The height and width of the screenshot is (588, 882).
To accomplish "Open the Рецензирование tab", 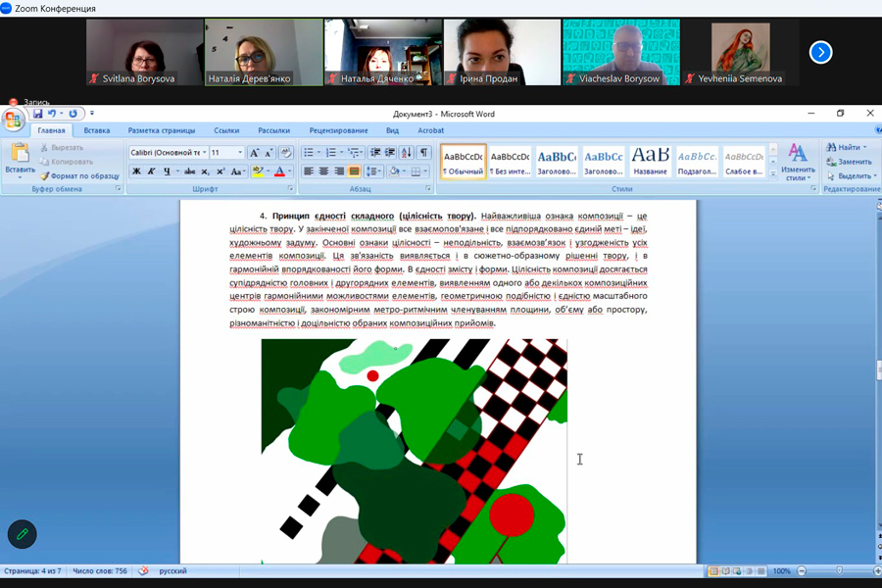I will [338, 130].
